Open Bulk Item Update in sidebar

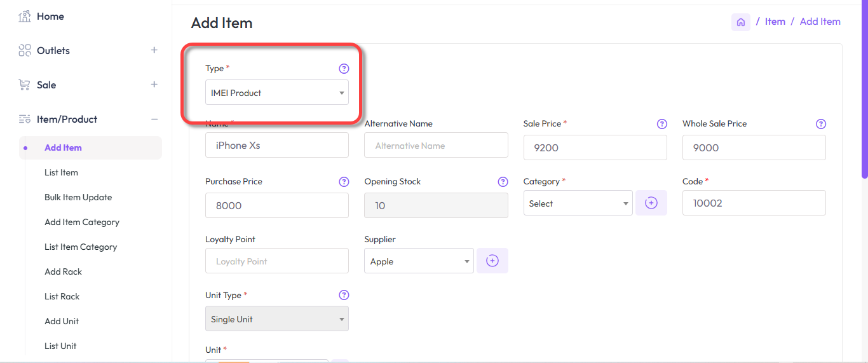[x=78, y=197]
